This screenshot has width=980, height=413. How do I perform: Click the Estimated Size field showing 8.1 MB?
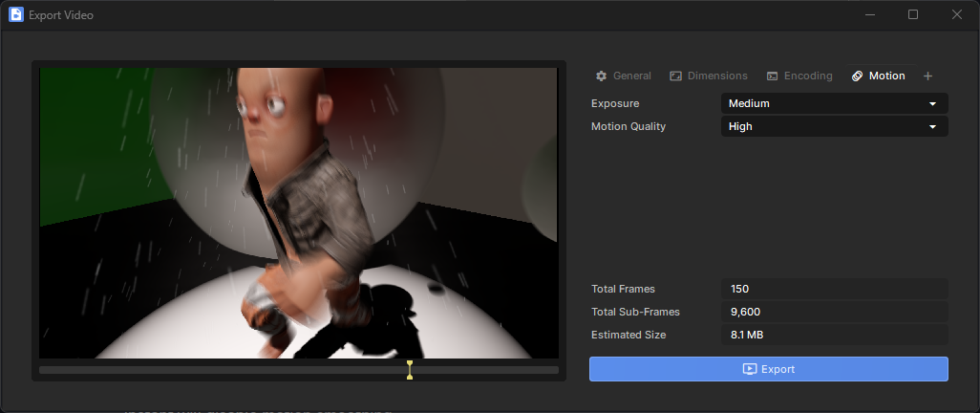[834, 335]
